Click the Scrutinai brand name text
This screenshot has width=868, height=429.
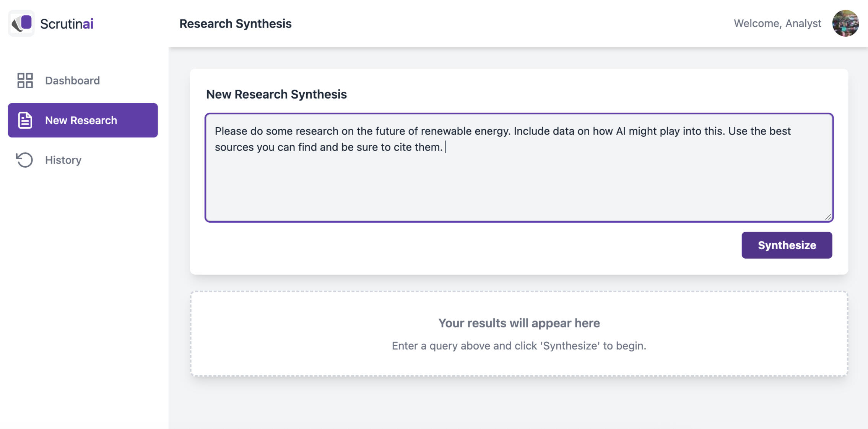(x=67, y=24)
